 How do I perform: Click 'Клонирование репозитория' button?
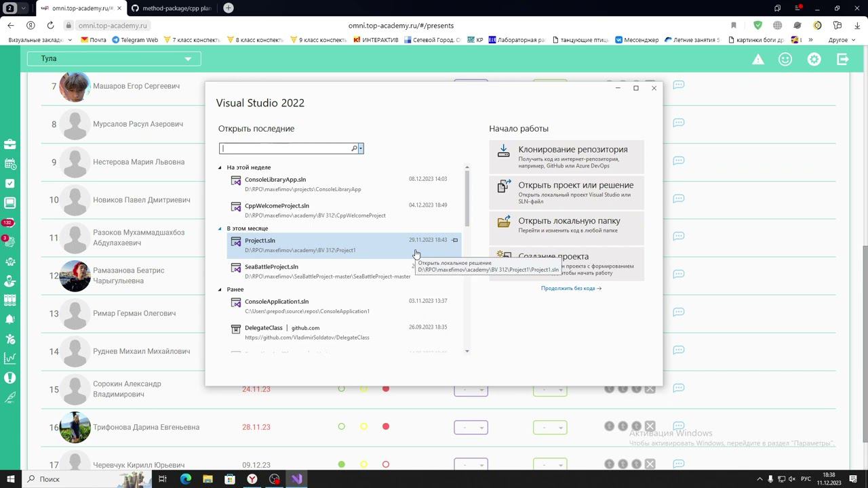point(566,157)
